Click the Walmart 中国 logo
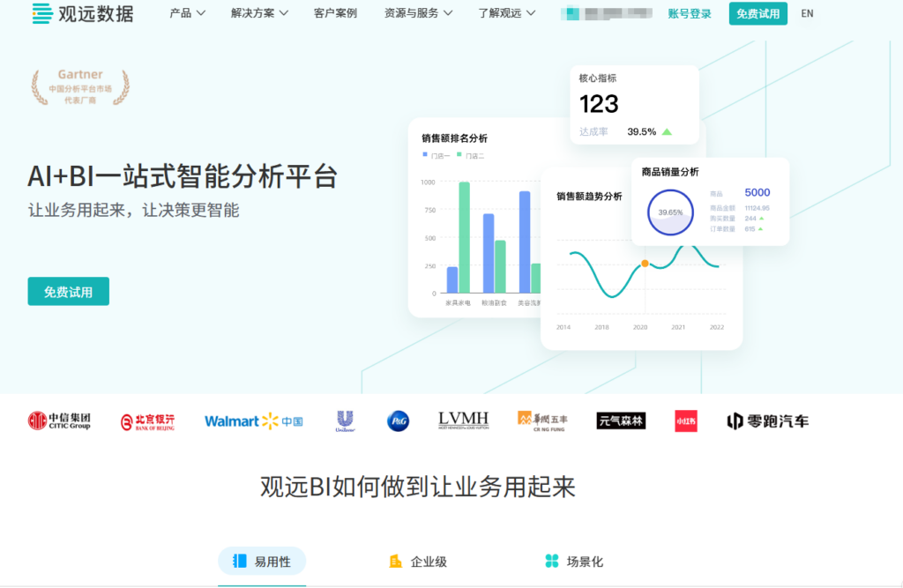This screenshot has height=588, width=903. pos(253,421)
